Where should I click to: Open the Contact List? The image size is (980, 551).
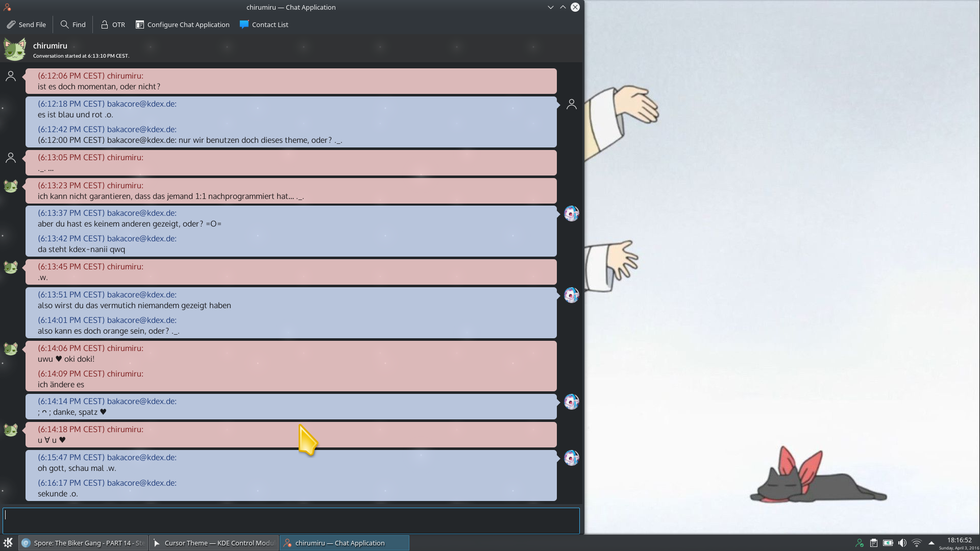(x=264, y=24)
